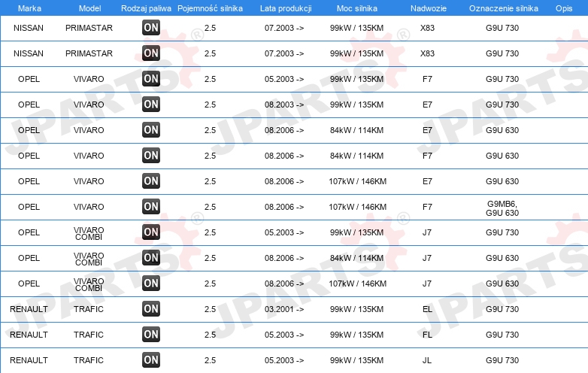The image size is (588, 373).
Task: Click 'J7' body cell in Combi 05.2003 row
Action: point(427,232)
